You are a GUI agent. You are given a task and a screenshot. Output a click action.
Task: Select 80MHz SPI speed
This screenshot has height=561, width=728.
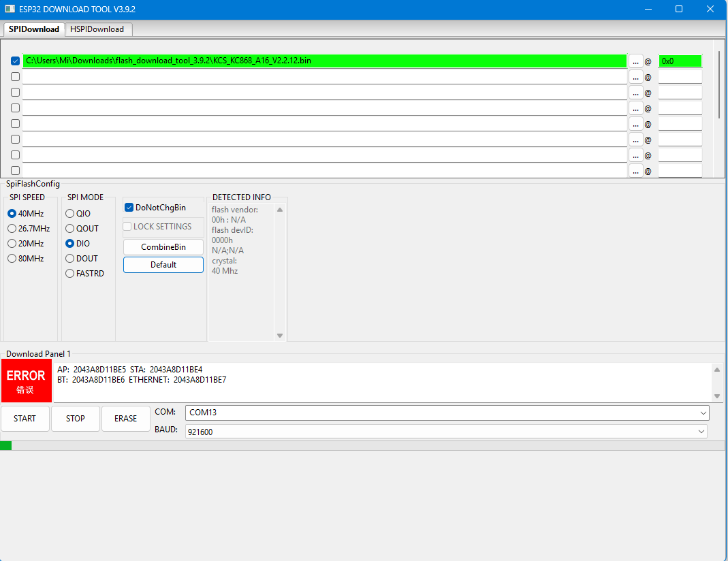12,259
